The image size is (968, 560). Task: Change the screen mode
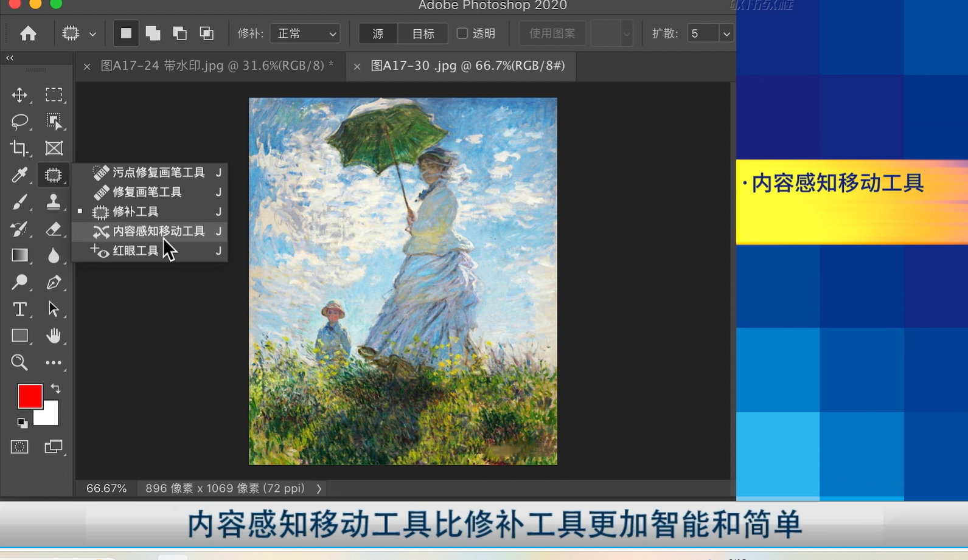(54, 447)
